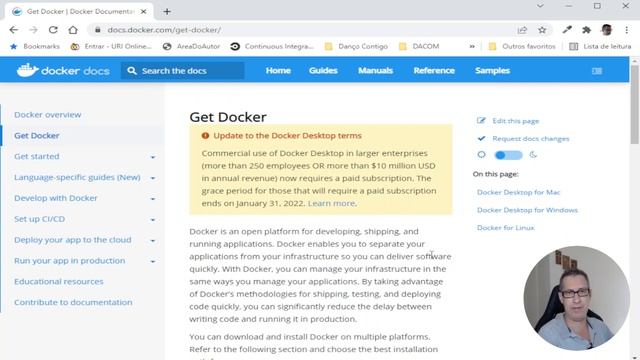
Task: Click the presenter webcam thumbnail
Action: [576, 298]
